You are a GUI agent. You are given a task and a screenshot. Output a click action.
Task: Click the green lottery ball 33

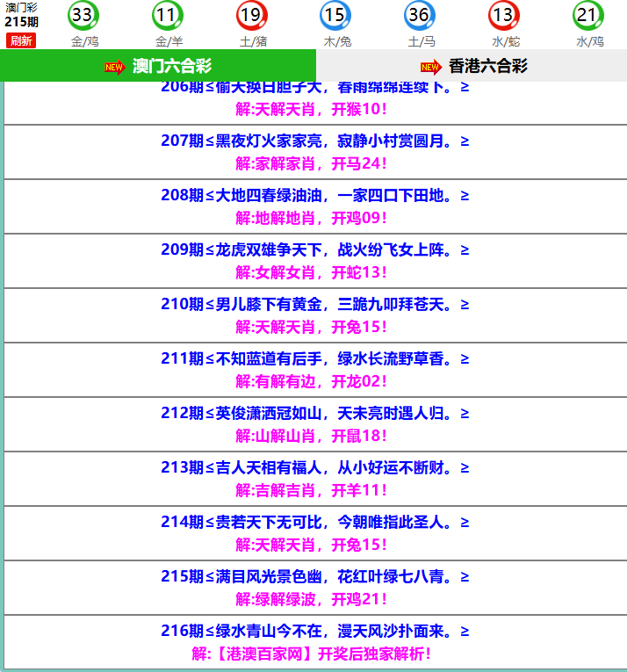82,15
